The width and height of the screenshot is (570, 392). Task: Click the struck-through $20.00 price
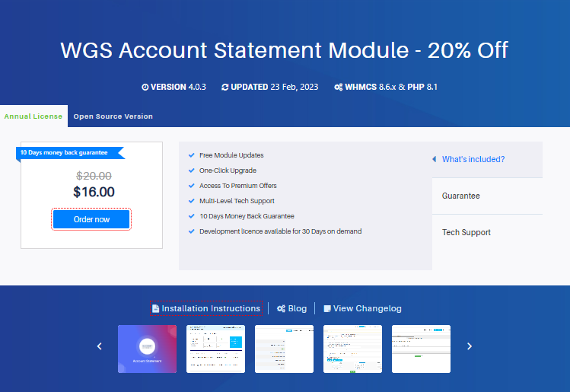94,176
